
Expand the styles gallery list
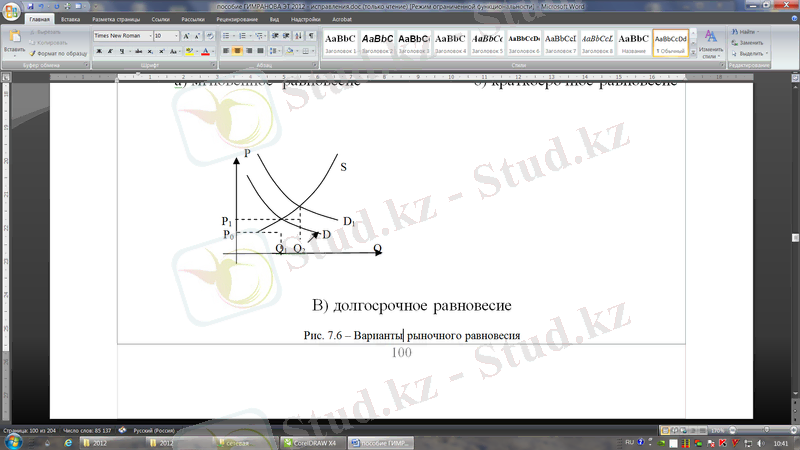tap(693, 52)
